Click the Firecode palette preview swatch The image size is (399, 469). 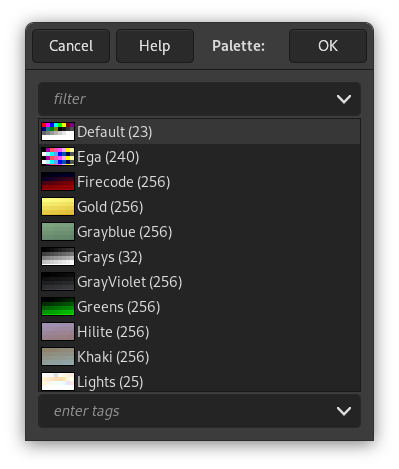point(58,182)
